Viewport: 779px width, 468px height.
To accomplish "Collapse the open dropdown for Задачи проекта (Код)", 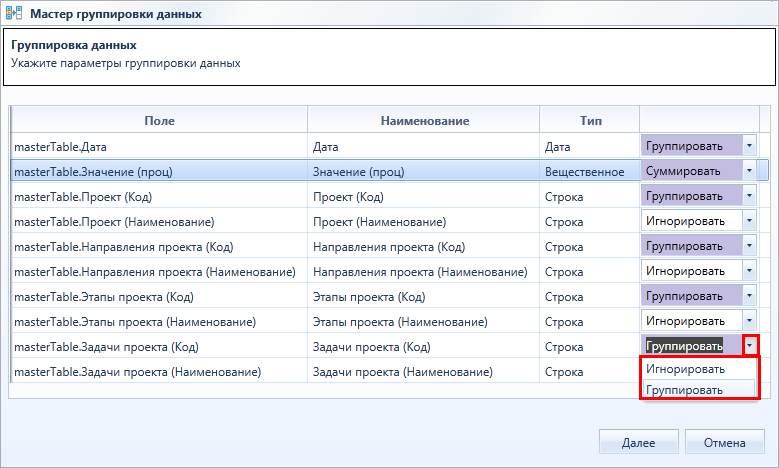I will 750,345.
